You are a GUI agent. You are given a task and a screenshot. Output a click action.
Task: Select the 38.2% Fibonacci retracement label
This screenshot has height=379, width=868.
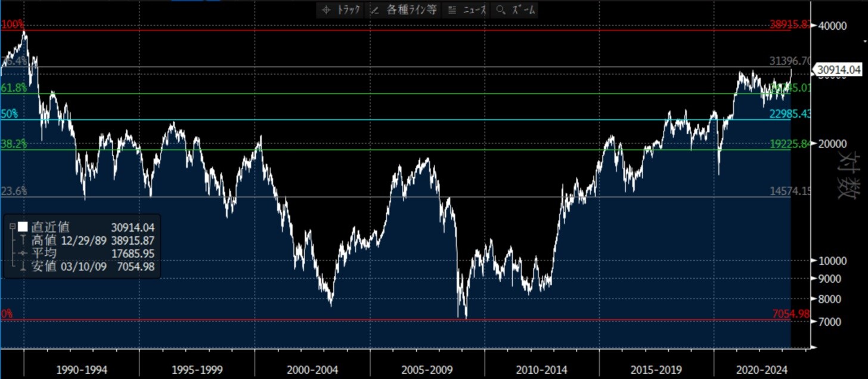(x=14, y=144)
